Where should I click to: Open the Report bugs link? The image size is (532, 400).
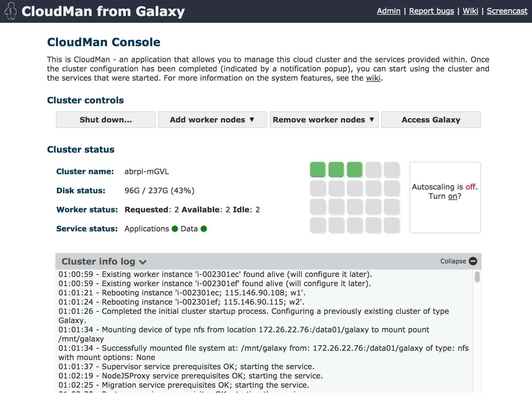click(x=431, y=11)
